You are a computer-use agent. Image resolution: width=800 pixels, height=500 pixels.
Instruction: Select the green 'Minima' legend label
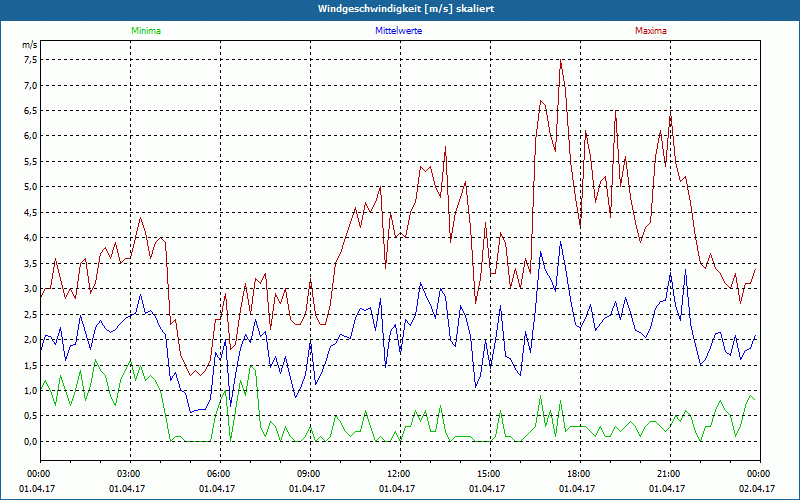[146, 31]
